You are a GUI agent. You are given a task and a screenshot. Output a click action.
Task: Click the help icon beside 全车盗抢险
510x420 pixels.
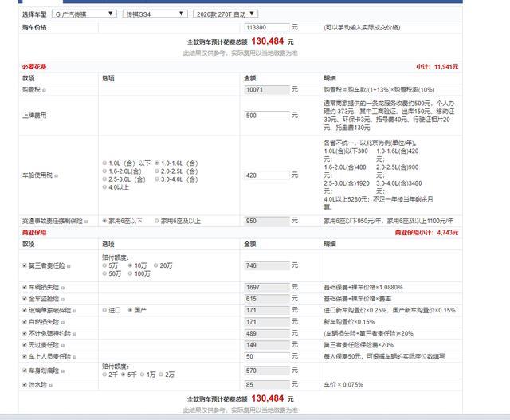62,300
